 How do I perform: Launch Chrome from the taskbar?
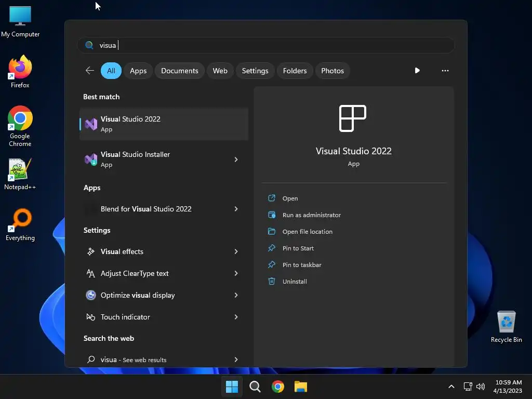point(278,387)
